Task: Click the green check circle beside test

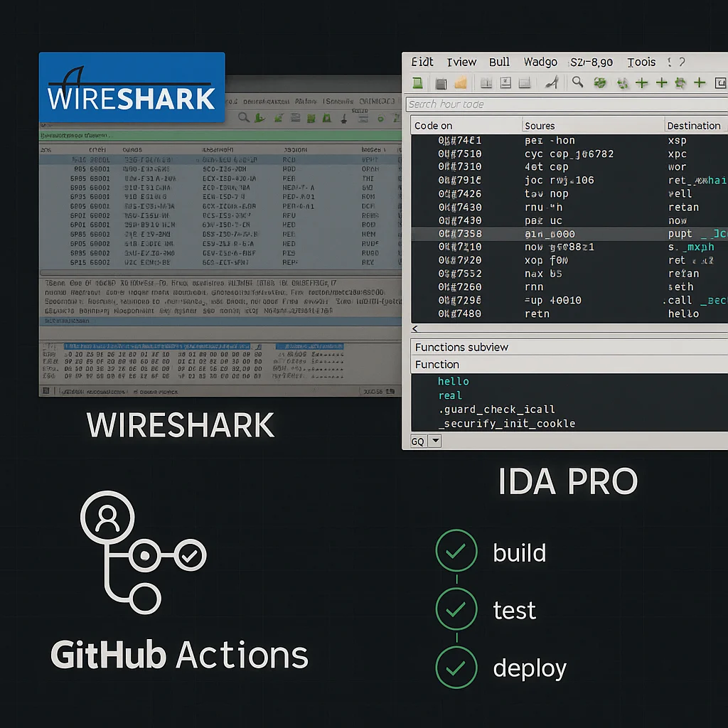Action: [456, 609]
